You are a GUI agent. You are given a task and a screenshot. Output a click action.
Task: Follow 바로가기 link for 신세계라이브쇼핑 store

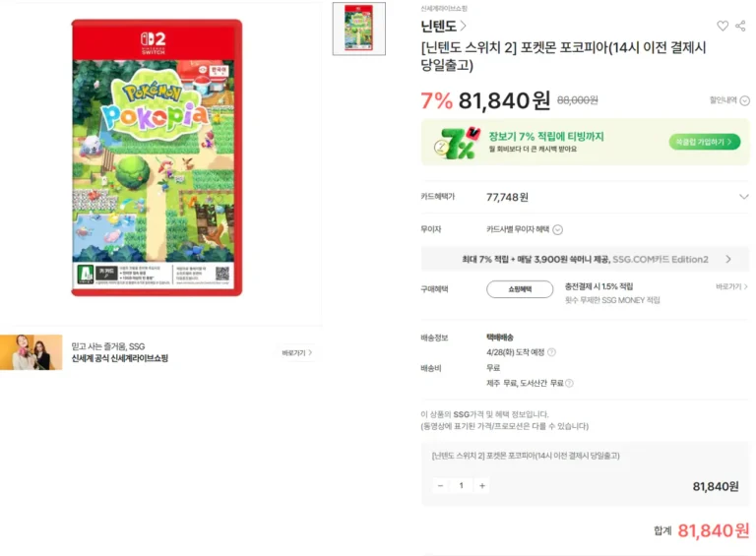(297, 352)
